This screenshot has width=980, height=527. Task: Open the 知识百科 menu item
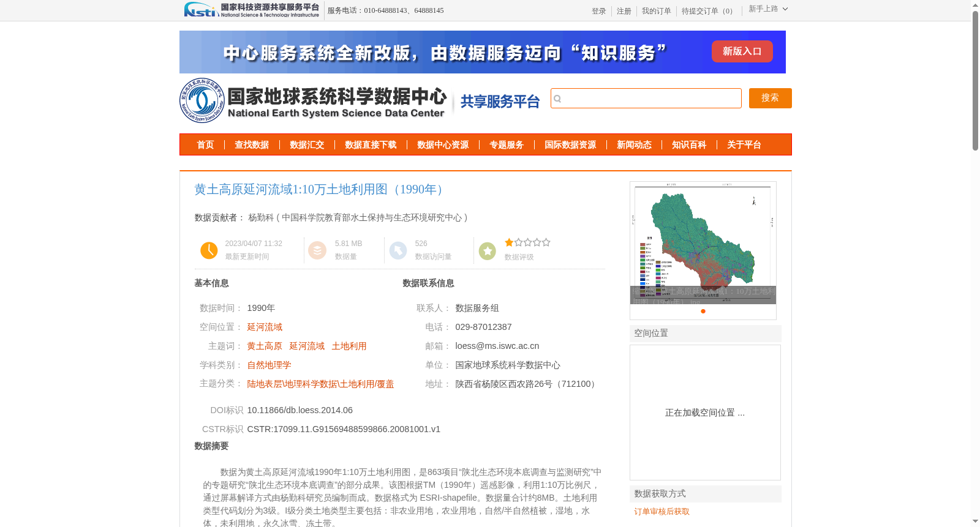[689, 145]
